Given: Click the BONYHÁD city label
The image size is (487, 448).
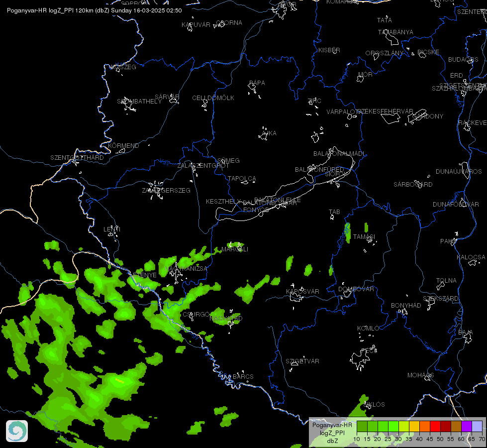Looking at the screenshot, I should 405,305.
